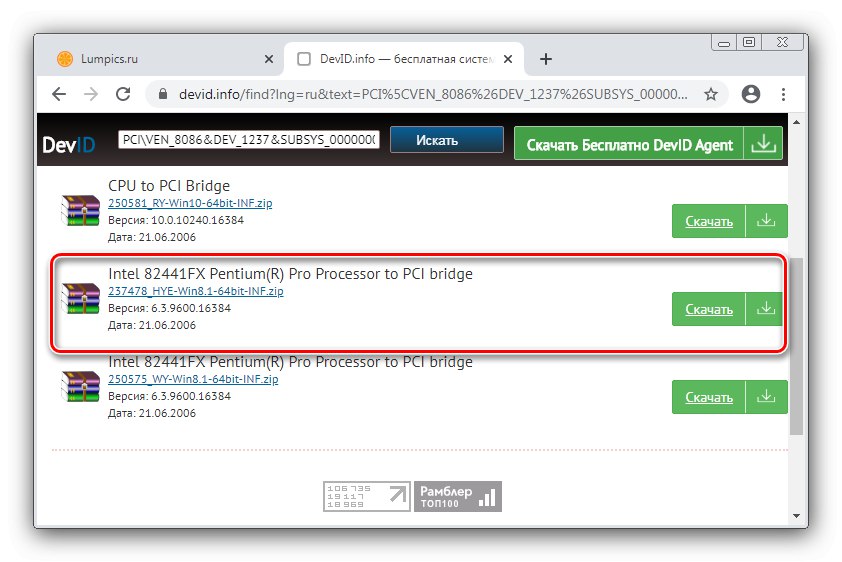The height and width of the screenshot is (562, 842).
Task: Click the Искать search button
Action: click(x=447, y=140)
